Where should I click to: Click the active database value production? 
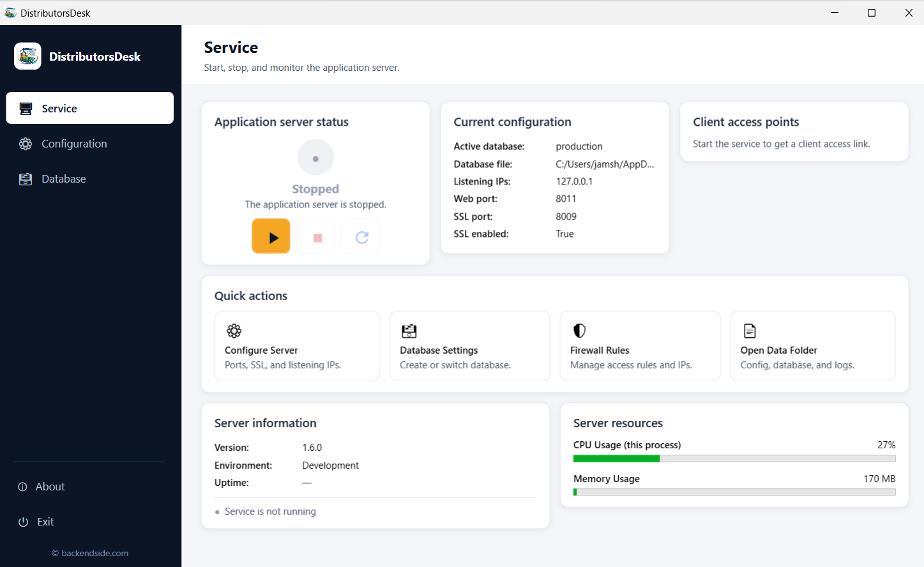[579, 146]
